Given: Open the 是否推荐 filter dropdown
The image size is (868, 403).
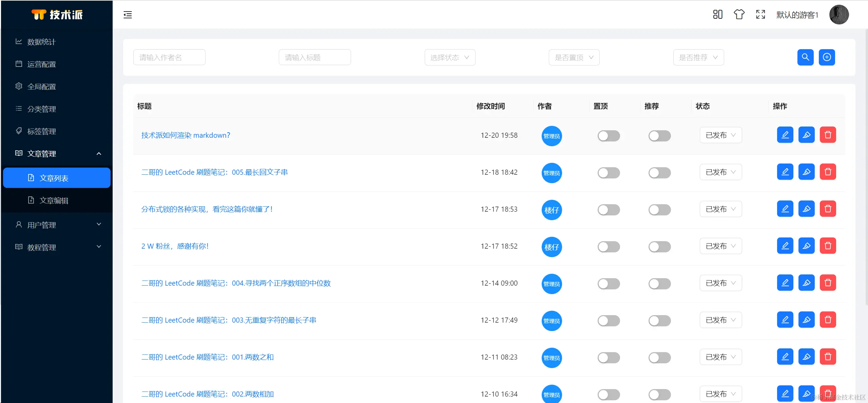Looking at the screenshot, I should 698,57.
